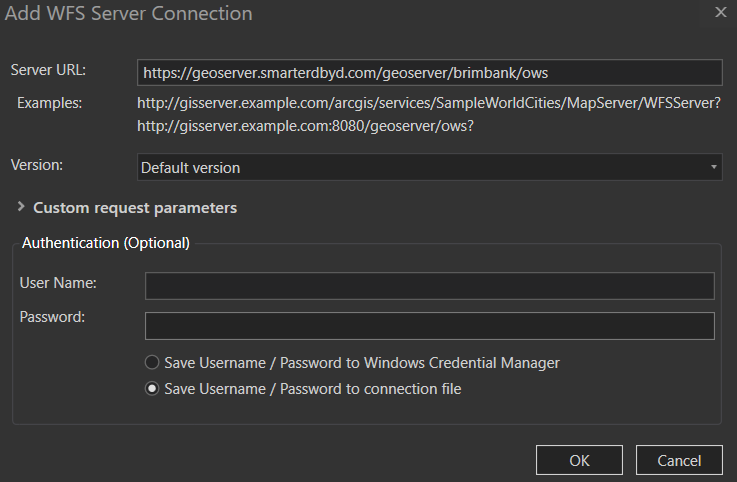Click the User Name label
This screenshot has height=482, width=737.
[58, 283]
